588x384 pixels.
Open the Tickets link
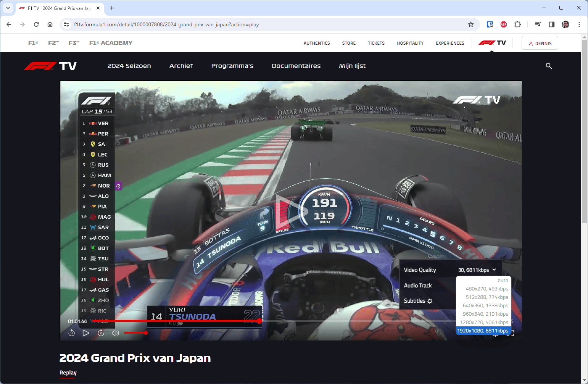click(x=376, y=43)
